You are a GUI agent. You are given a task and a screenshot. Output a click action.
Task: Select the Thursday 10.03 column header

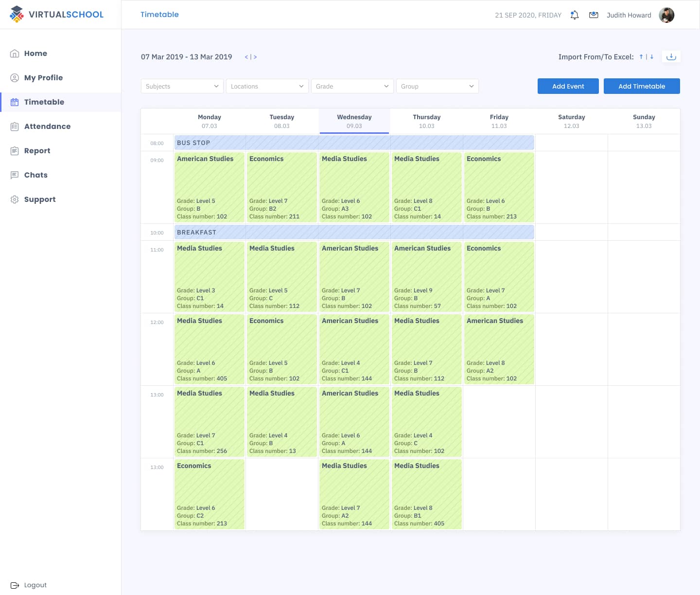pyautogui.click(x=427, y=121)
